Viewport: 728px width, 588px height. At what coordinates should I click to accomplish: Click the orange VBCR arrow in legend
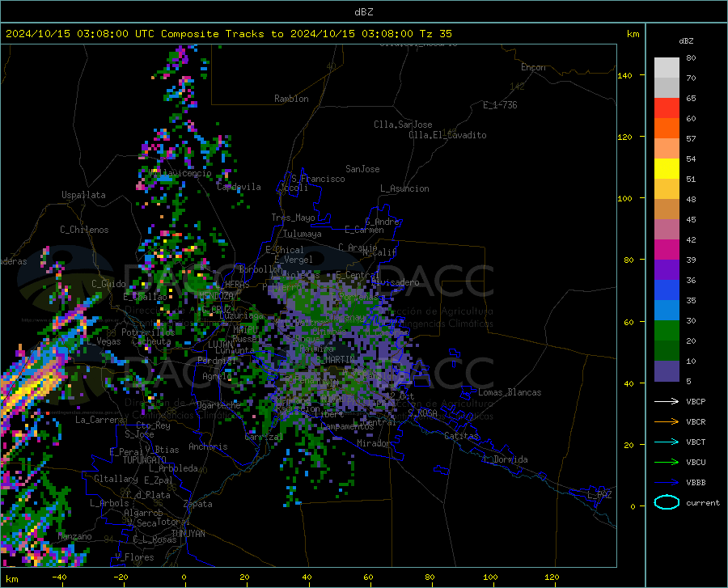(x=667, y=421)
